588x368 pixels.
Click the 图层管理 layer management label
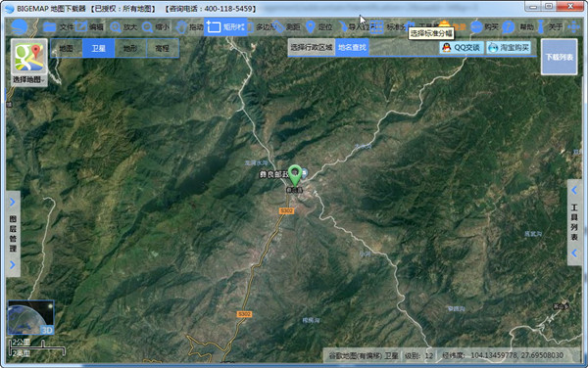point(13,234)
